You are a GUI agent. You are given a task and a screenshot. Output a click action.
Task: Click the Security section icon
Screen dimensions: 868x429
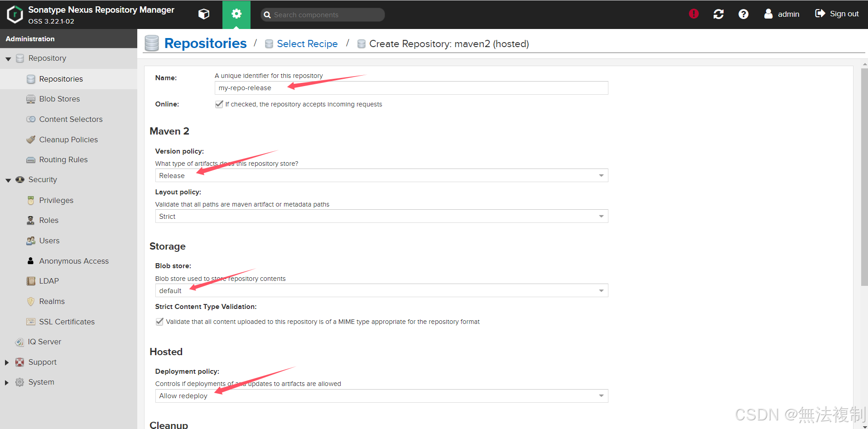pyautogui.click(x=20, y=180)
